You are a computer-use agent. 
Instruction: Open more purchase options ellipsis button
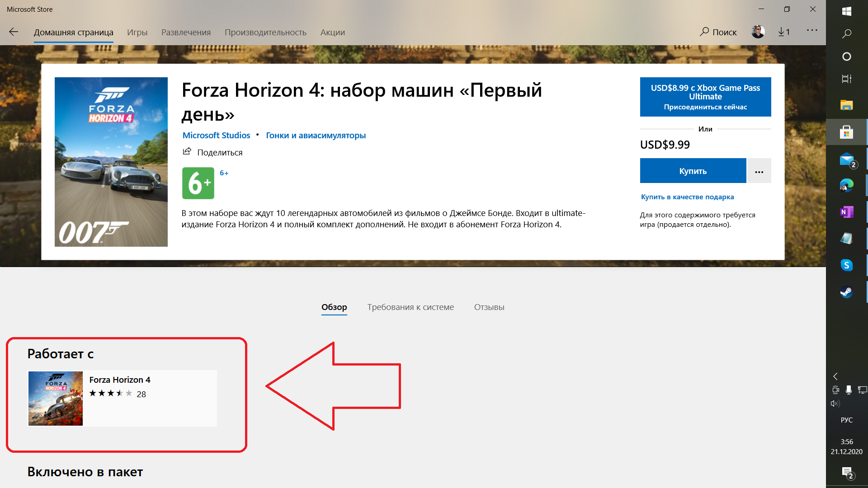click(759, 171)
